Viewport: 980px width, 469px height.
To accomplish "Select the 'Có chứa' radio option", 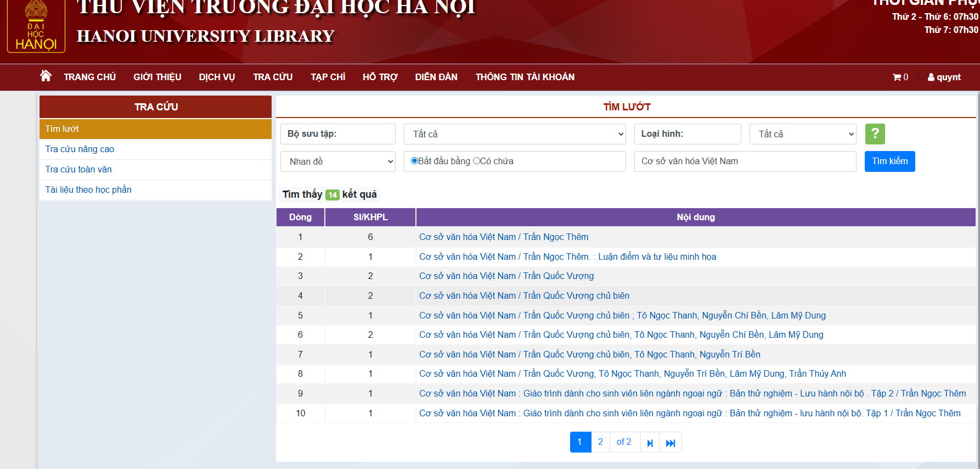I will click(476, 161).
